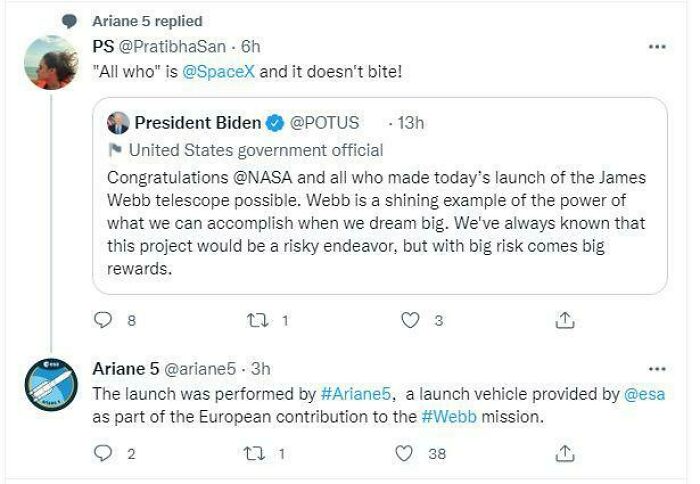The width and height of the screenshot is (700, 484).
Task: Click the blue verified badge next to President Biden
Action: pyautogui.click(x=276, y=123)
